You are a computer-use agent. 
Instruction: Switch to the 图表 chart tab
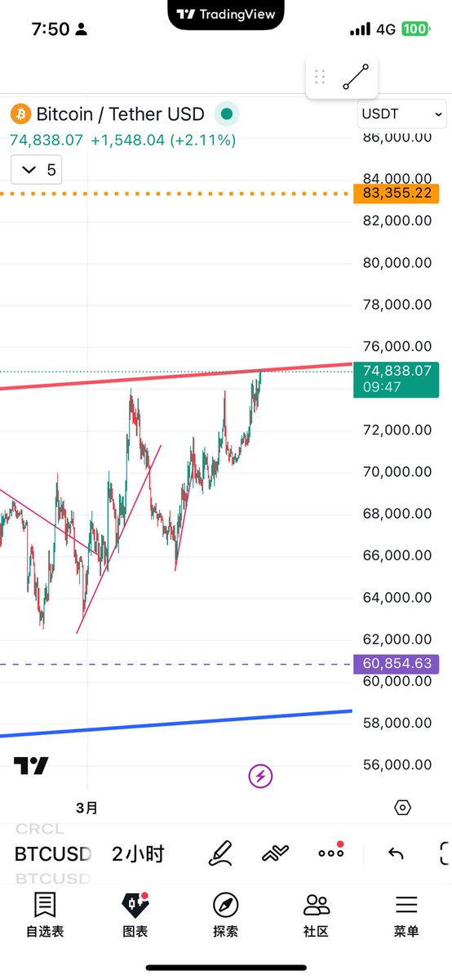coord(135,915)
